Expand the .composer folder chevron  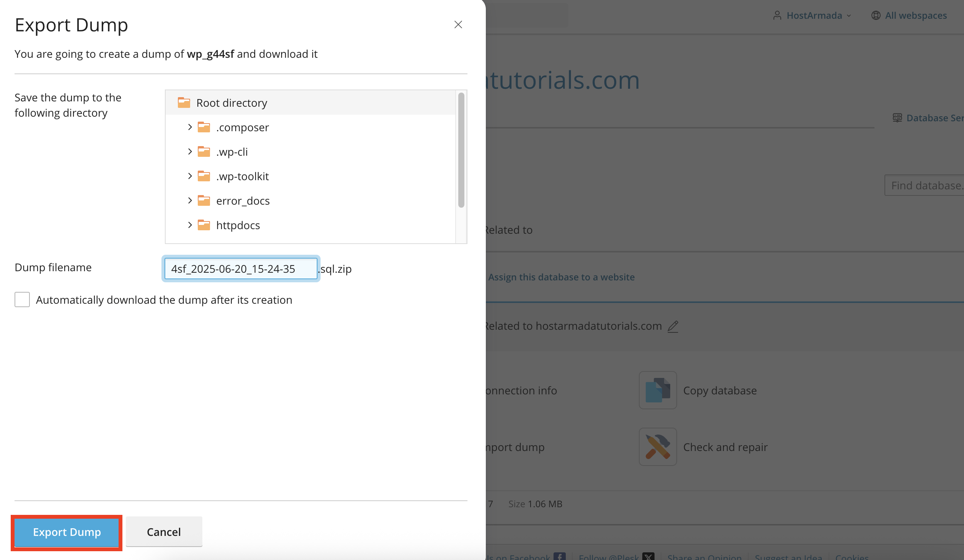pyautogui.click(x=190, y=127)
